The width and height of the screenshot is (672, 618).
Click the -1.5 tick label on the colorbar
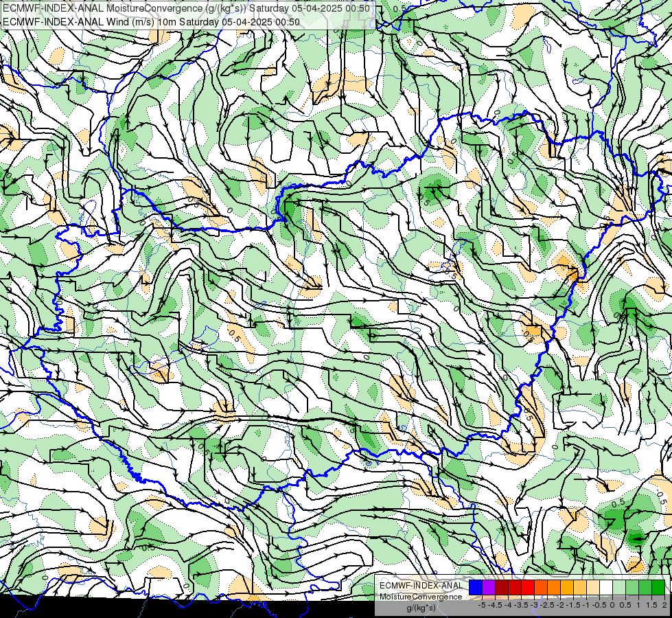click(573, 605)
